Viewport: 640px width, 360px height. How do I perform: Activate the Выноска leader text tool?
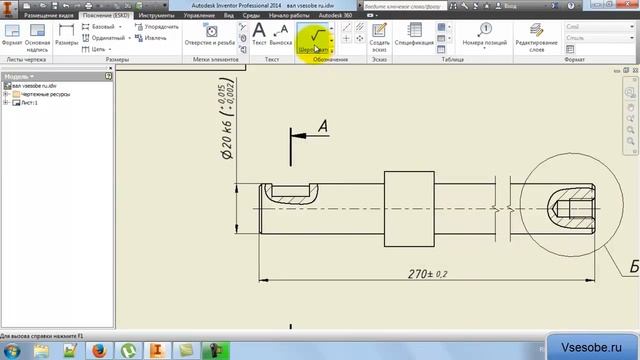[281, 35]
